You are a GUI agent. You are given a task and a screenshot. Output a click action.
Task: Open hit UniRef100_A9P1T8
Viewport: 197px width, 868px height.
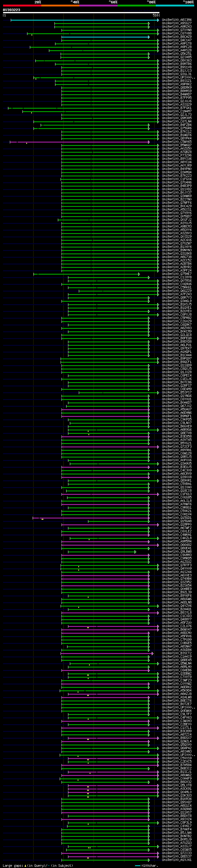tap(177, 43)
